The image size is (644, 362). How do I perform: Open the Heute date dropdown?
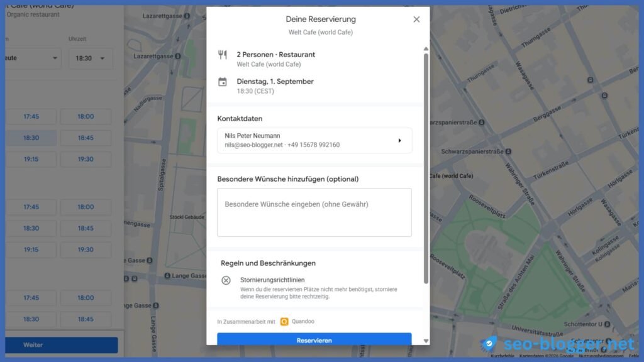(x=32, y=58)
